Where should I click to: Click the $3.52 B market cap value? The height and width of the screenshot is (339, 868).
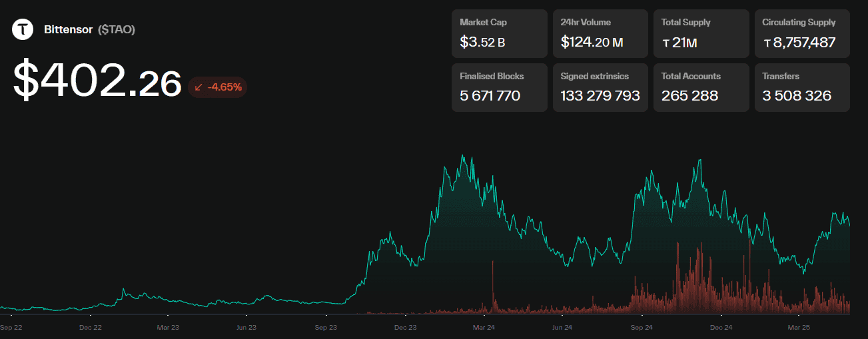(x=482, y=43)
